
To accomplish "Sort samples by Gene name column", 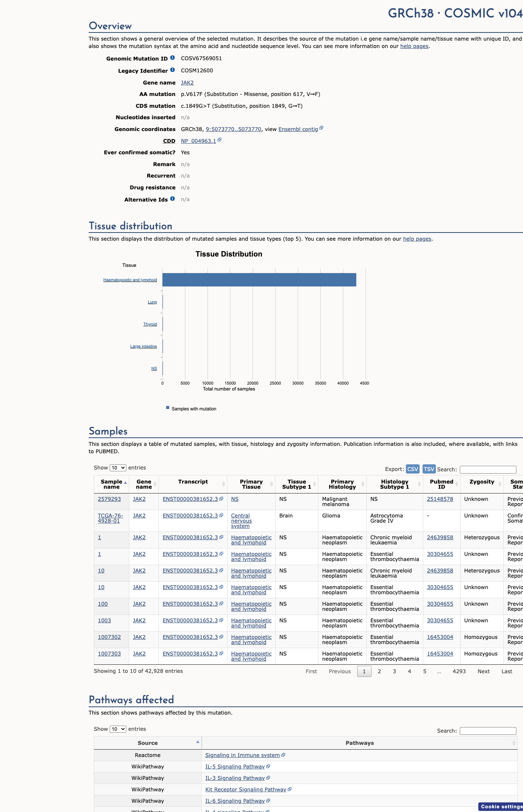I will click(144, 484).
